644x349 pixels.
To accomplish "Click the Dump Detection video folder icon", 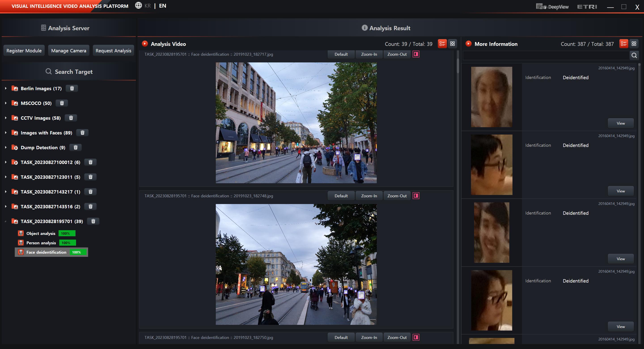I will [x=15, y=147].
